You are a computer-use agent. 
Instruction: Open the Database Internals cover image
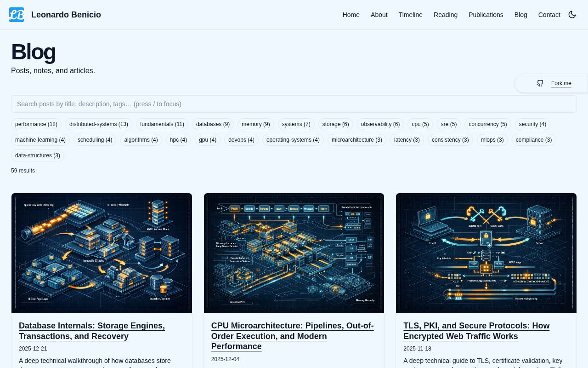102,253
